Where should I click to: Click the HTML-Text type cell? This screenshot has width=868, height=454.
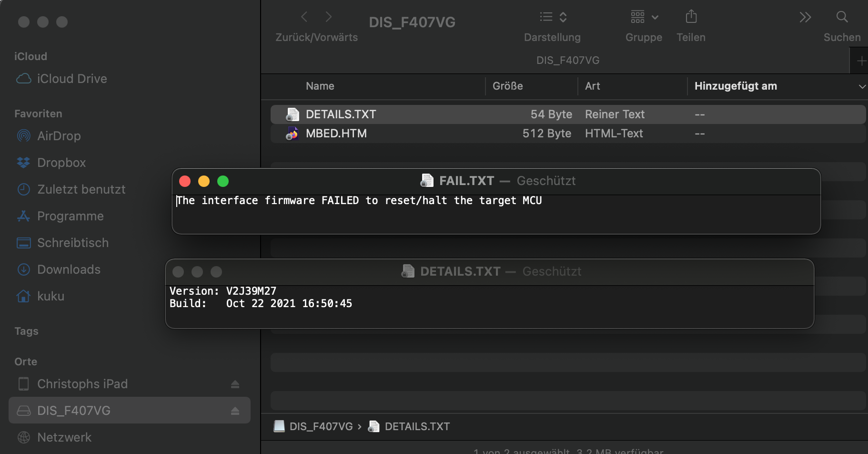click(x=614, y=134)
